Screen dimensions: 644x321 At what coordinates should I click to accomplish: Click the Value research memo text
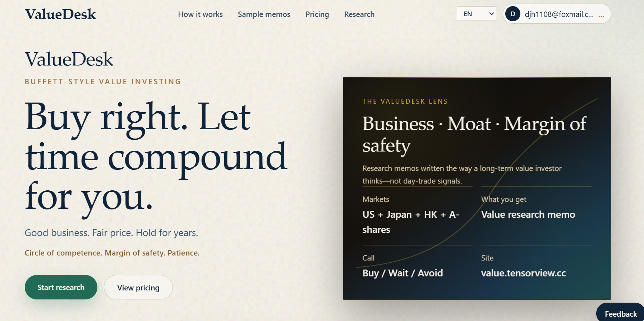coord(528,214)
